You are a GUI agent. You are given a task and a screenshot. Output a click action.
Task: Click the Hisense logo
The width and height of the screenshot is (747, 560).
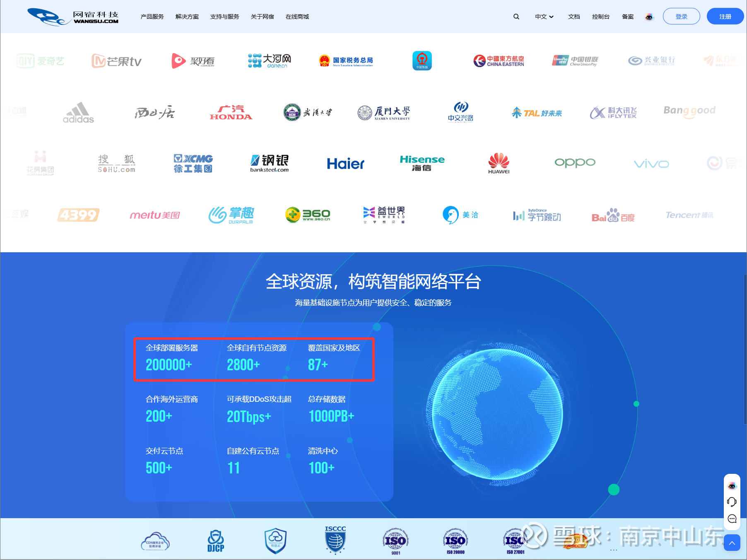[x=422, y=164]
